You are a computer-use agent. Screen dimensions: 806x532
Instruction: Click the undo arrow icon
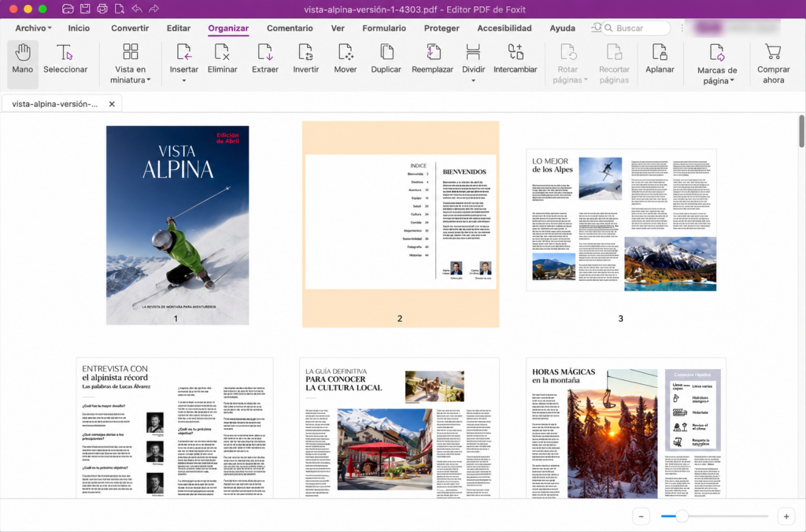137,9
